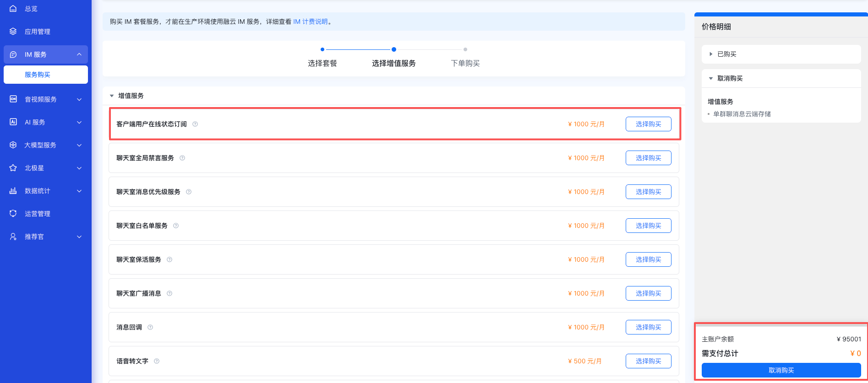Click the ¥ 95001 balance value
868x383 pixels.
(849, 339)
